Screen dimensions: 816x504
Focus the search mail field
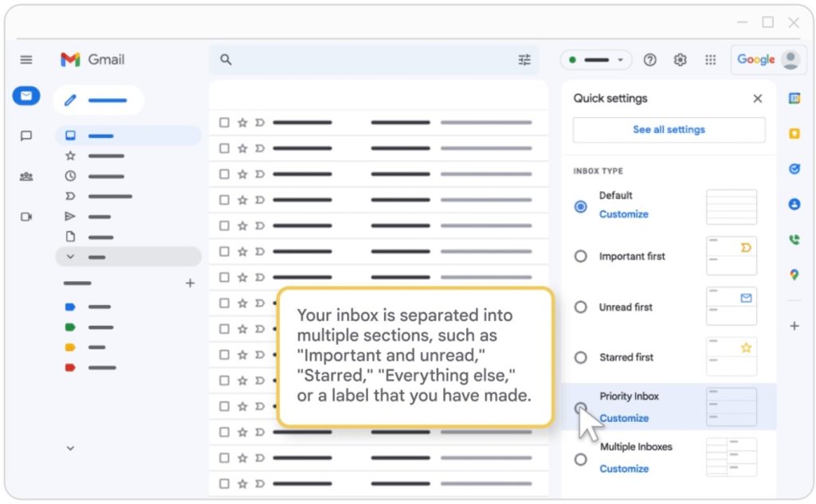coord(374,60)
